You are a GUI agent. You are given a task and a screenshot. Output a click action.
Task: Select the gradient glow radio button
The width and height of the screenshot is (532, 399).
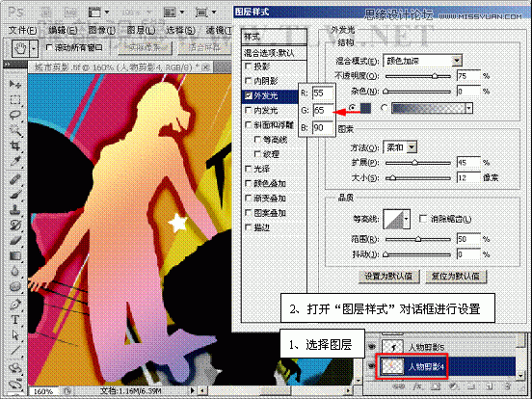coord(384,108)
